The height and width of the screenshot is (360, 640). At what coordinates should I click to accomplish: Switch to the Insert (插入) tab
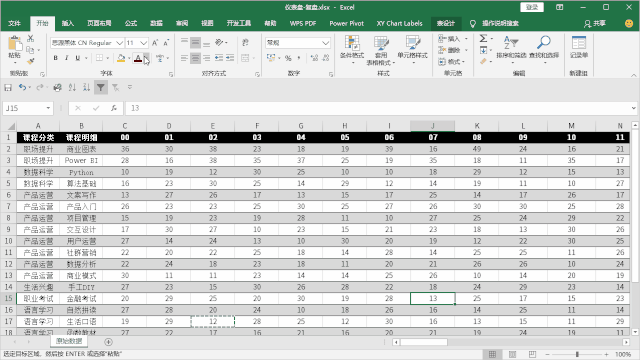(68, 23)
